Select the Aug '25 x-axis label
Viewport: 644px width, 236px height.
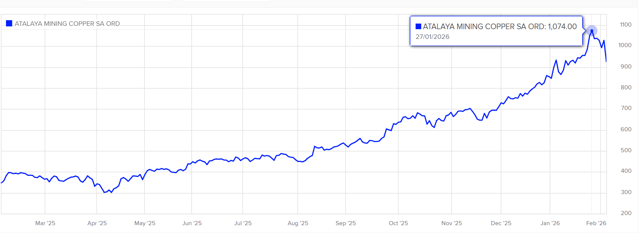click(298, 223)
